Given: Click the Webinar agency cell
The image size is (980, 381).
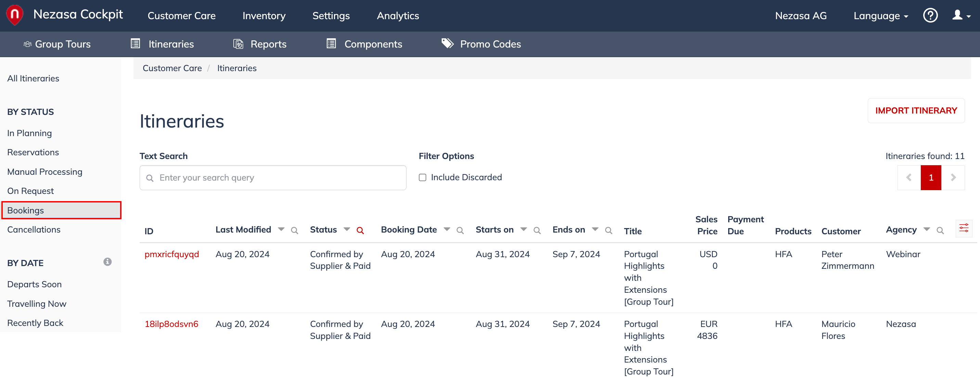Looking at the screenshot, I should 903,254.
